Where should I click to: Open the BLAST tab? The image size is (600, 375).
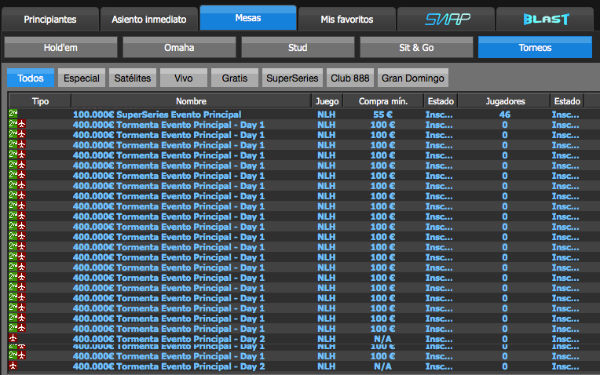(x=545, y=19)
